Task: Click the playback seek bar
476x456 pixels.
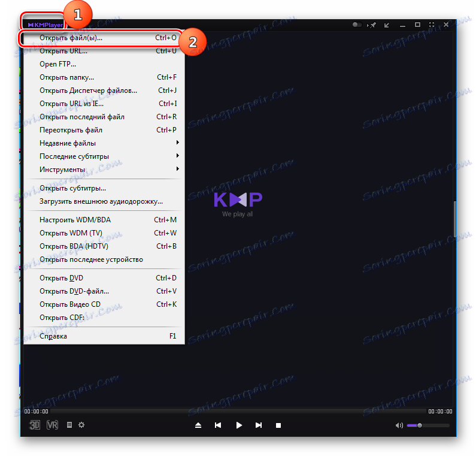Action: [238, 411]
